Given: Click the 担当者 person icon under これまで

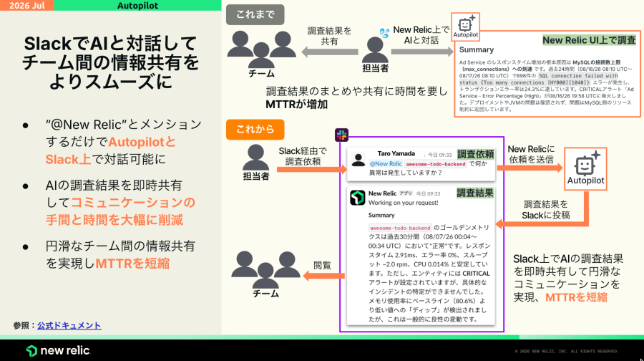Looking at the screenshot, I should click(x=374, y=49).
